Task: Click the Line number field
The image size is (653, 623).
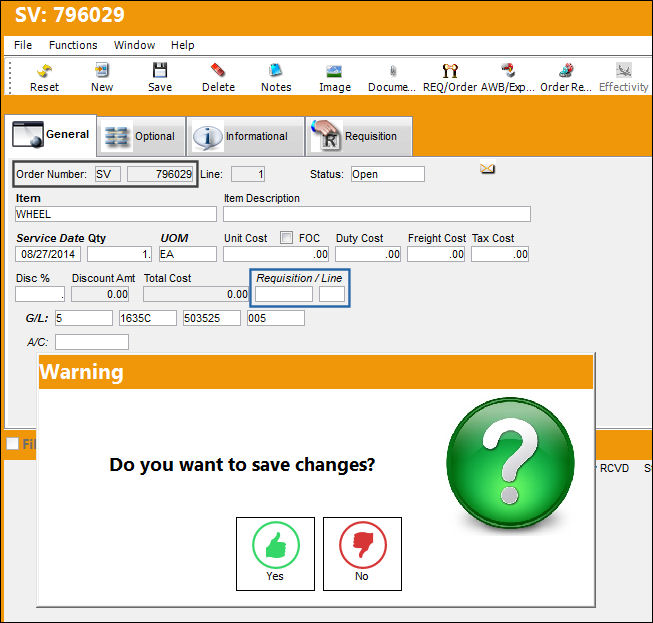Action: point(248,174)
